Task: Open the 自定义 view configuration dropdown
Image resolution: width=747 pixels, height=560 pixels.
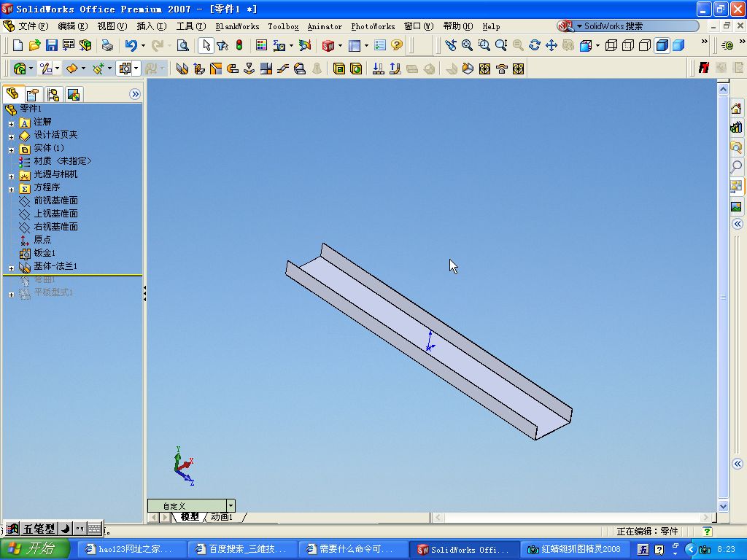Action: tap(231, 505)
